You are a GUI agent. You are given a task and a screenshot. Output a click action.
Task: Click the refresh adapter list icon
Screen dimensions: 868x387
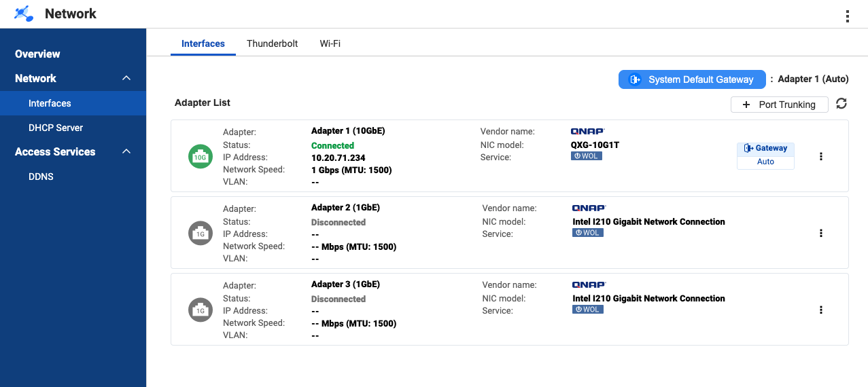click(841, 103)
